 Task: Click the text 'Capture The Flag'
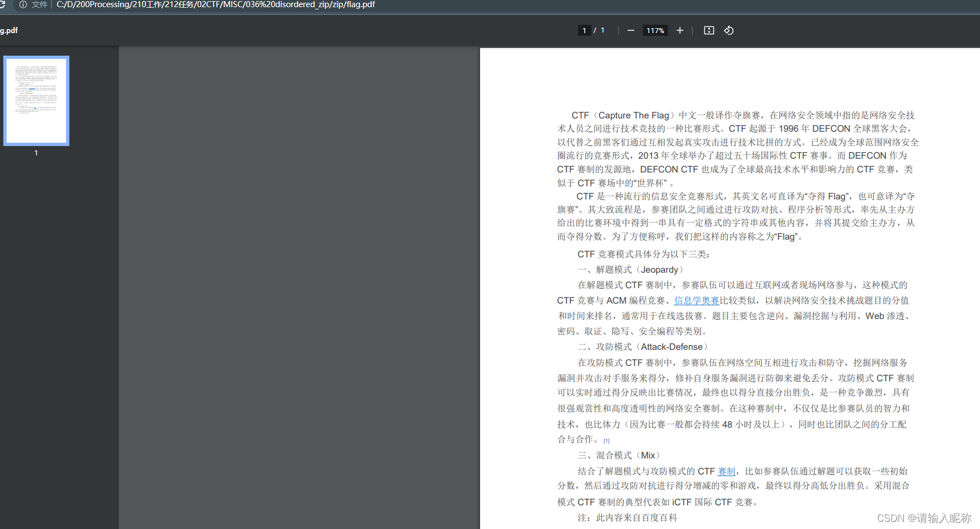pos(634,115)
